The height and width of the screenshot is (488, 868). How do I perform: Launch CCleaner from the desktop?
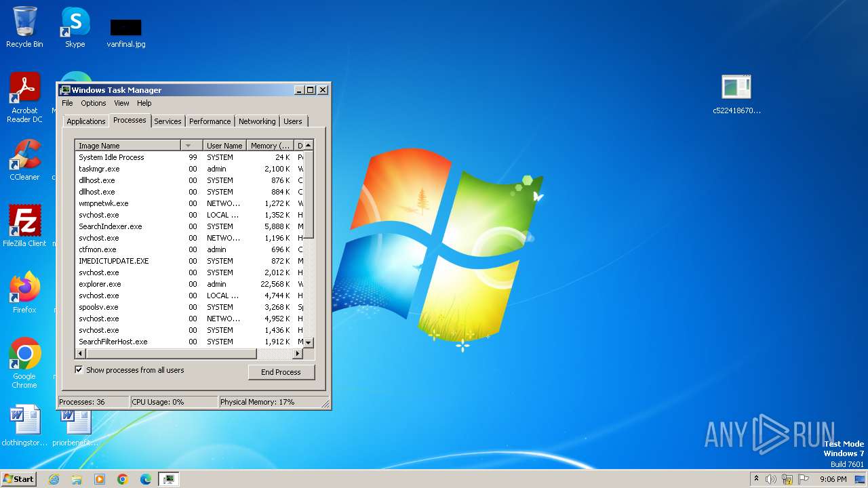24,160
